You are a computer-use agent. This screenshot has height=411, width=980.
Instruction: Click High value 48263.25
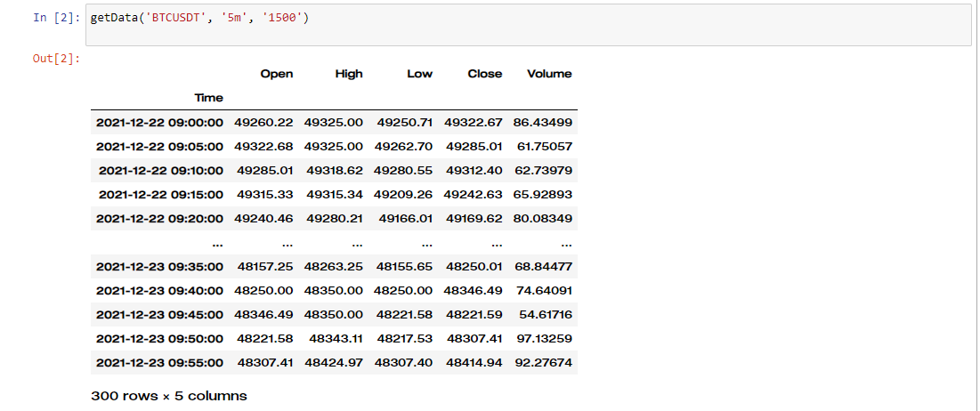click(334, 267)
